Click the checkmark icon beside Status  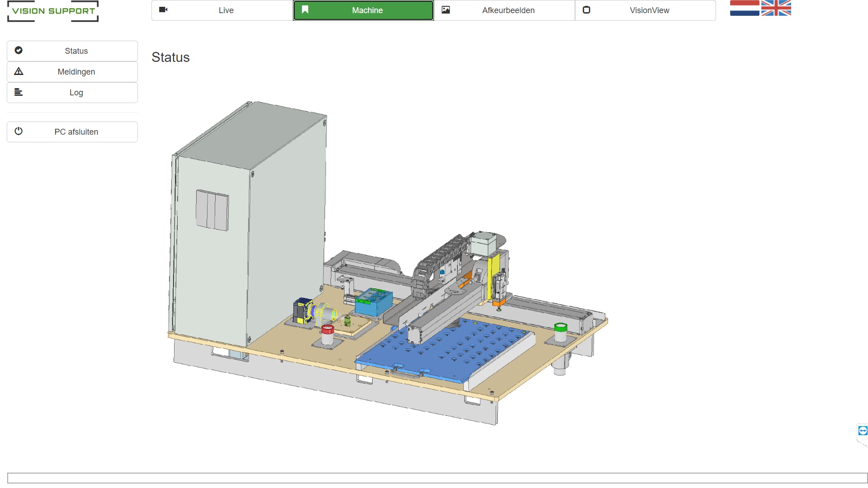(19, 51)
